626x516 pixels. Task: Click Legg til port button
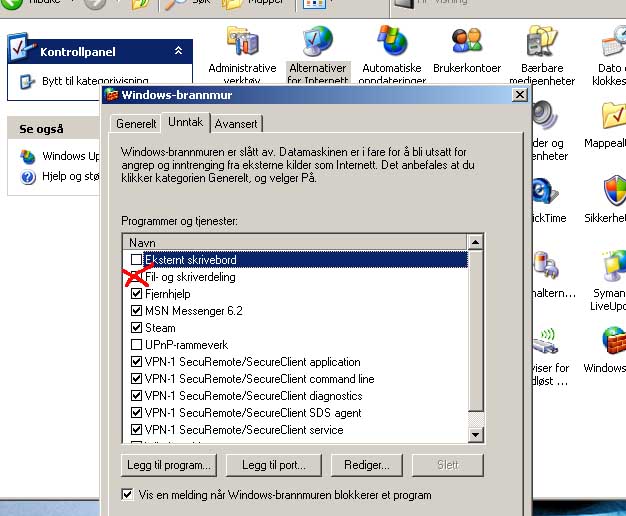[273, 465]
